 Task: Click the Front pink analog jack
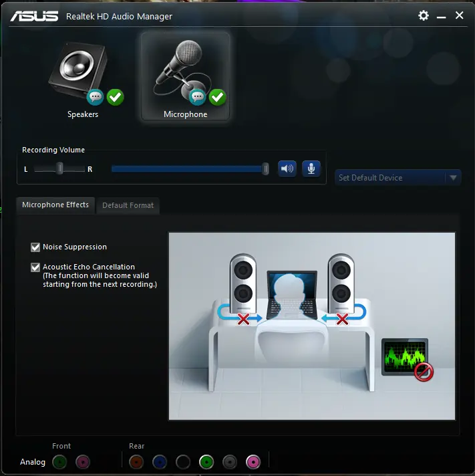click(83, 462)
